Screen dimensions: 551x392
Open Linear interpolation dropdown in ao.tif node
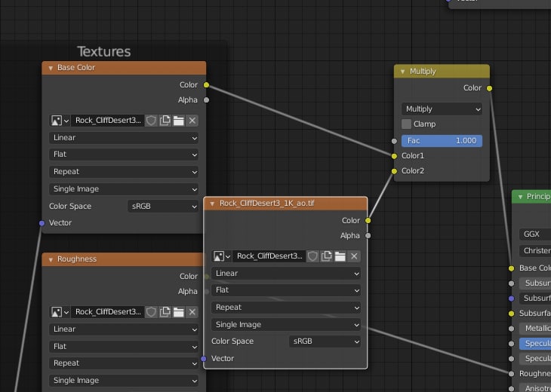286,274
